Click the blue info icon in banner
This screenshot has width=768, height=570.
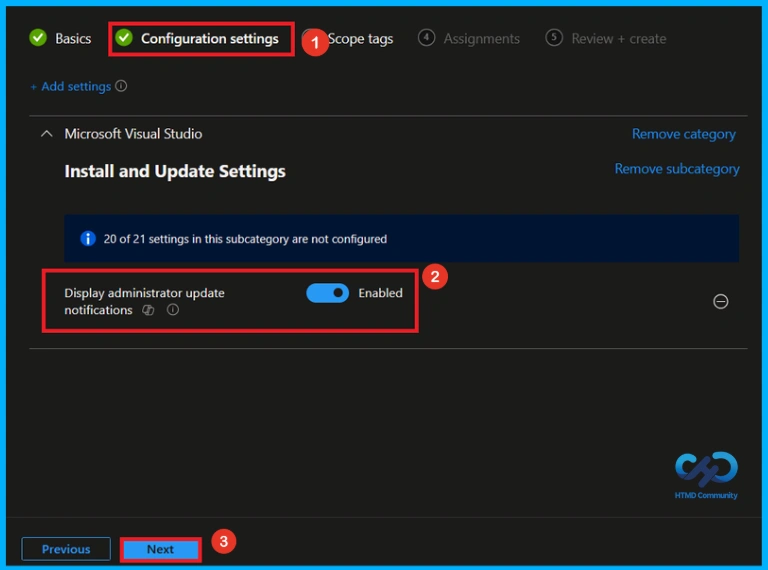88,238
